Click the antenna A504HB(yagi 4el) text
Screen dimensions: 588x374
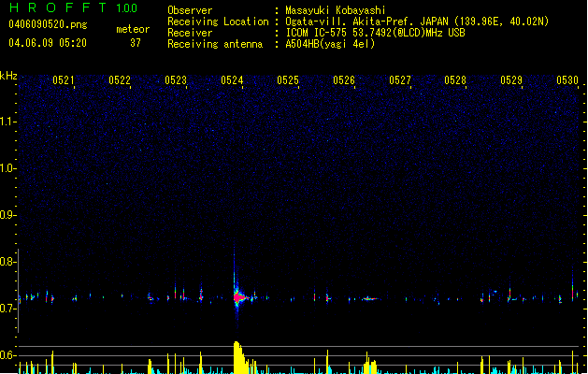[330, 44]
